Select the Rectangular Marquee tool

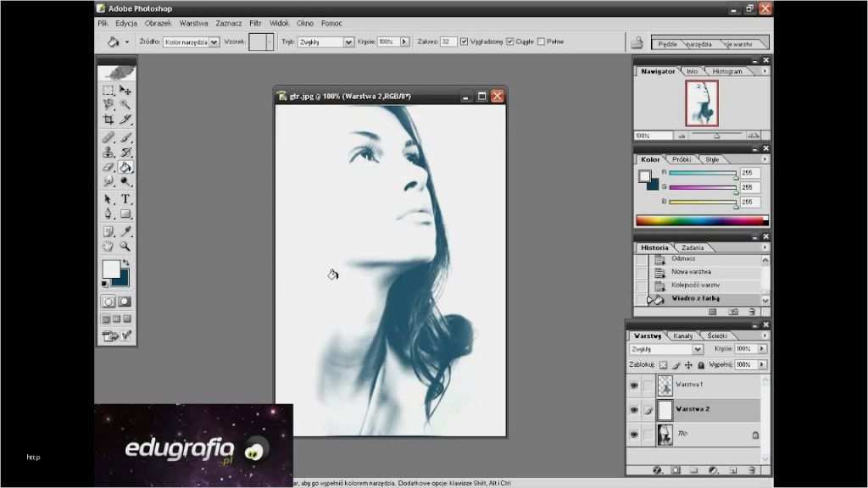pos(108,90)
